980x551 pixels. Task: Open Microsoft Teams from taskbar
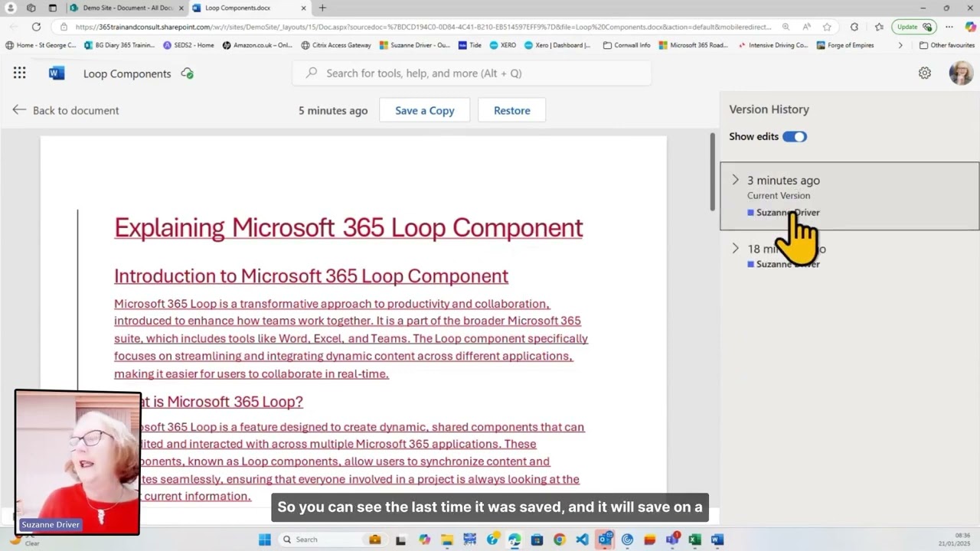tap(672, 540)
